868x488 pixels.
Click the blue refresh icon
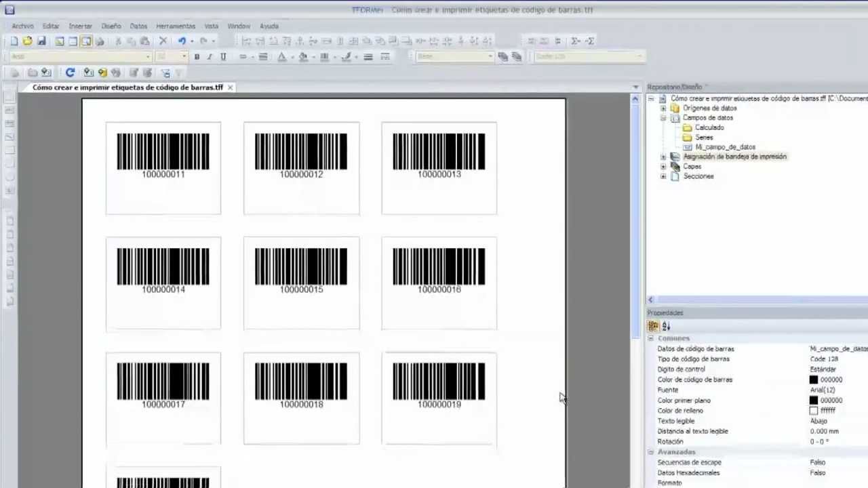70,73
